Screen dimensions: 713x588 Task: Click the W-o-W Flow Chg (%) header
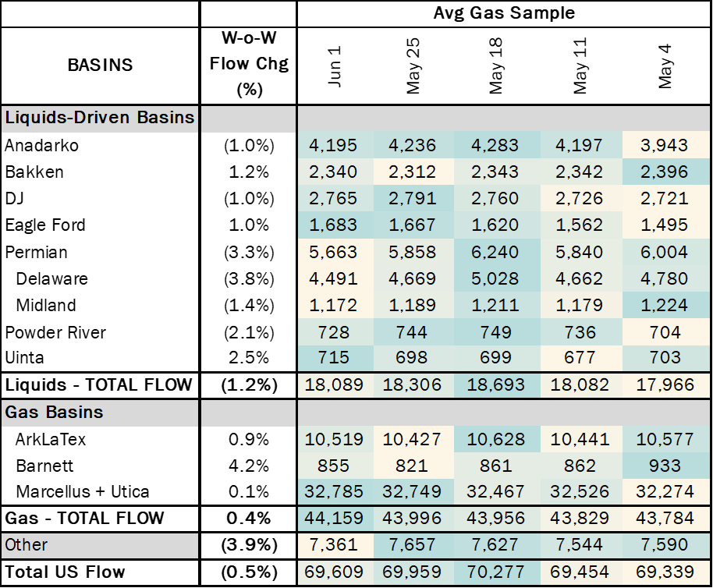pyautogui.click(x=249, y=64)
